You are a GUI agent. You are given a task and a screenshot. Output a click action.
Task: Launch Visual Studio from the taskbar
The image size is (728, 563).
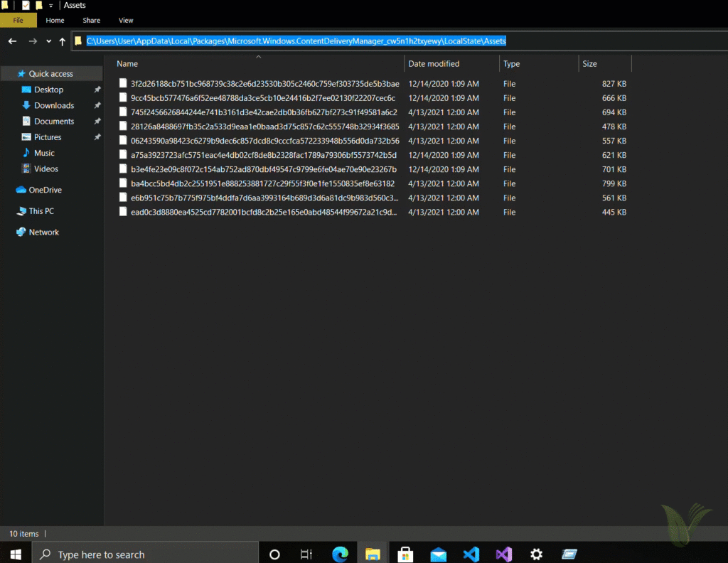tap(504, 554)
